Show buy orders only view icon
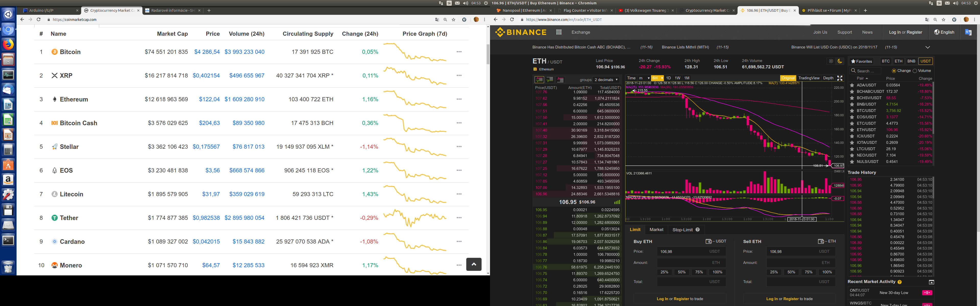The width and height of the screenshot is (980, 306). click(x=550, y=80)
